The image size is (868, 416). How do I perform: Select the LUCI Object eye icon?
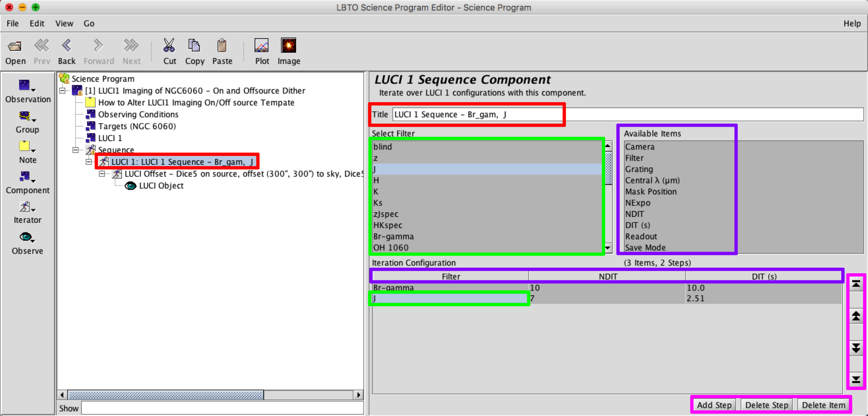[131, 186]
